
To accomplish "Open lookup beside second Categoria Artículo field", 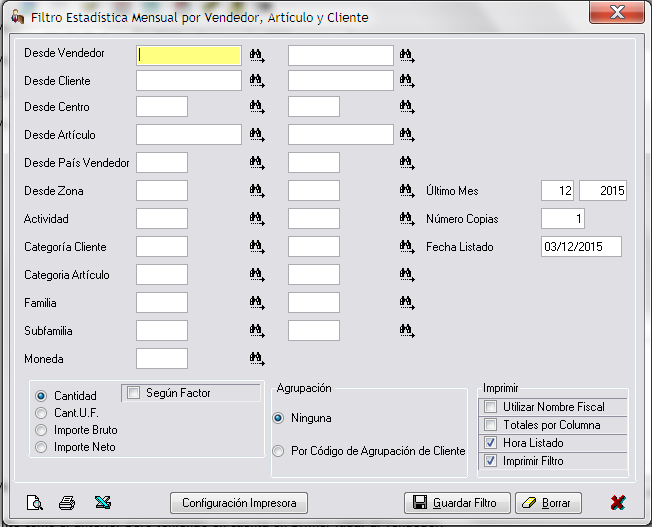I will (407, 275).
